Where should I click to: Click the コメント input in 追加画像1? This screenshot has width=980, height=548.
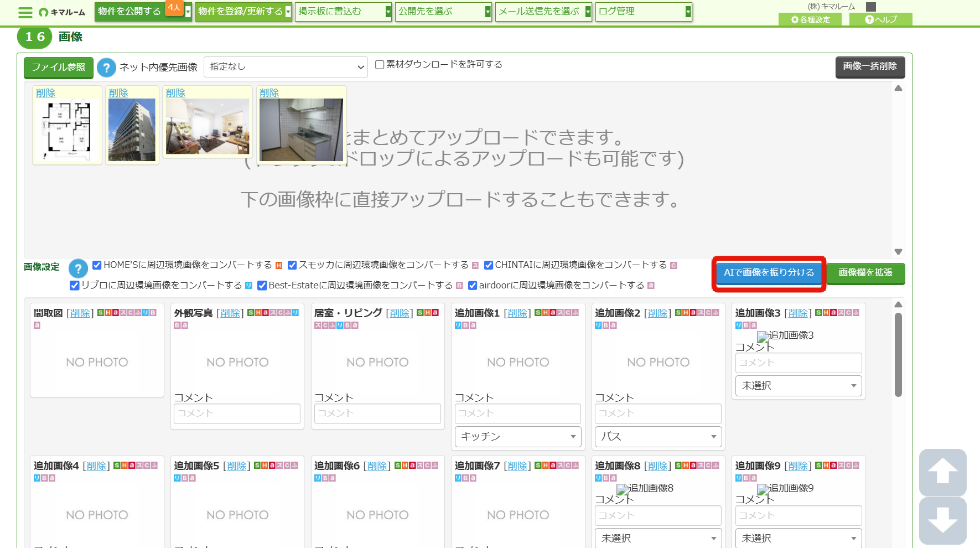(x=518, y=414)
